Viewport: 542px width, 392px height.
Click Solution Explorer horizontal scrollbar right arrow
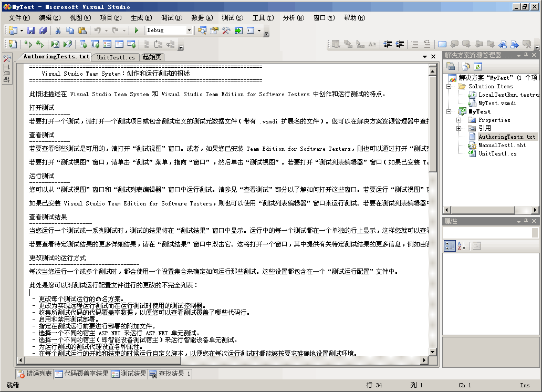coord(535,210)
